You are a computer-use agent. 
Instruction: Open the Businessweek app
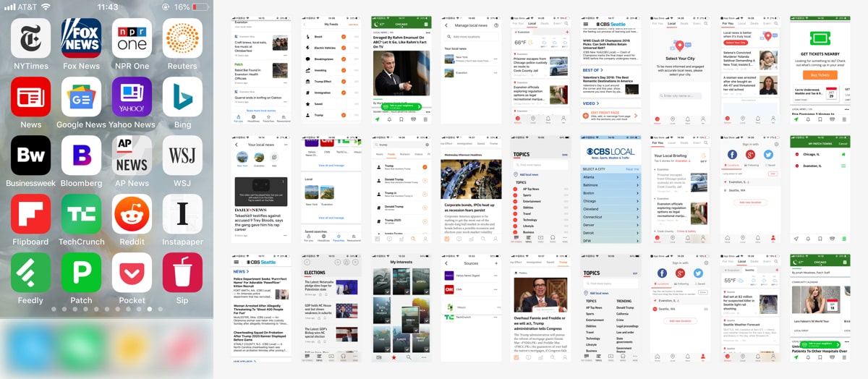pos(30,155)
